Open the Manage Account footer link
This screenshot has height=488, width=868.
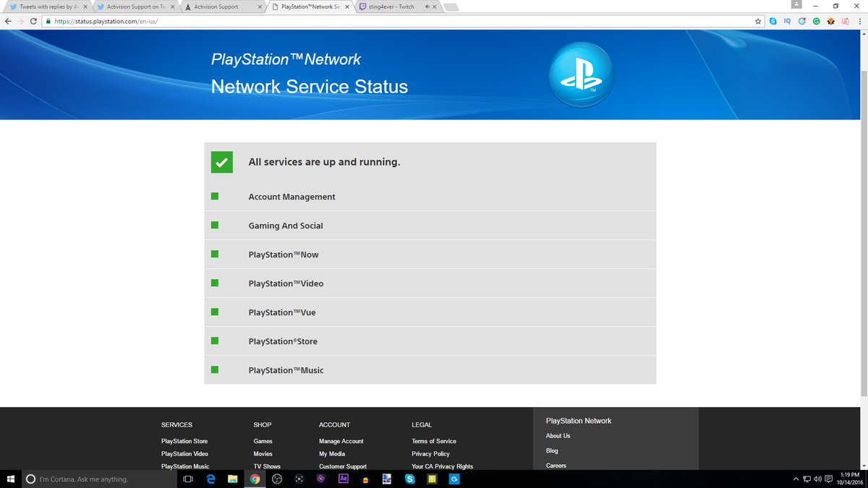pyautogui.click(x=341, y=441)
